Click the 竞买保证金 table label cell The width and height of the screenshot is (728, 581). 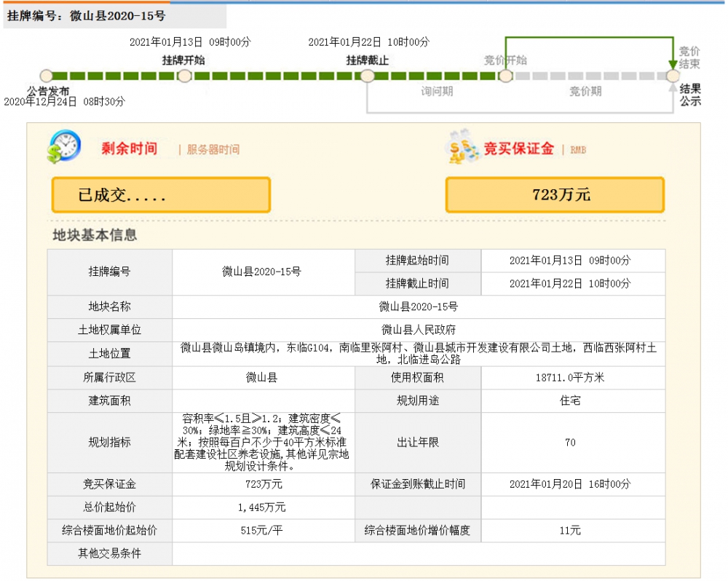pos(110,484)
